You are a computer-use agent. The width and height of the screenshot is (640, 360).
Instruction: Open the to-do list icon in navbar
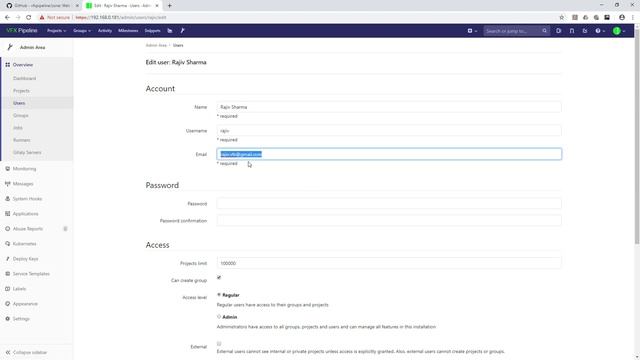point(585,31)
